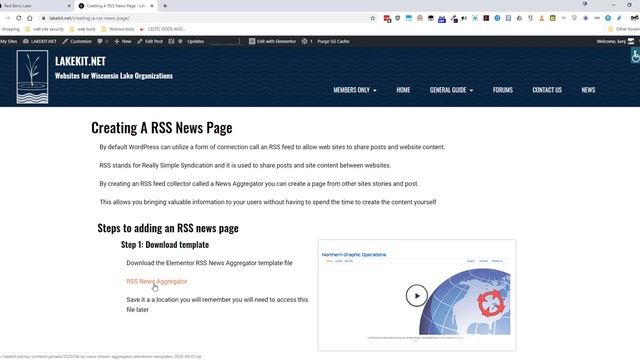This screenshot has height=360, width=640.
Task: Click the teal snowflake extension icon
Action: 475,18
